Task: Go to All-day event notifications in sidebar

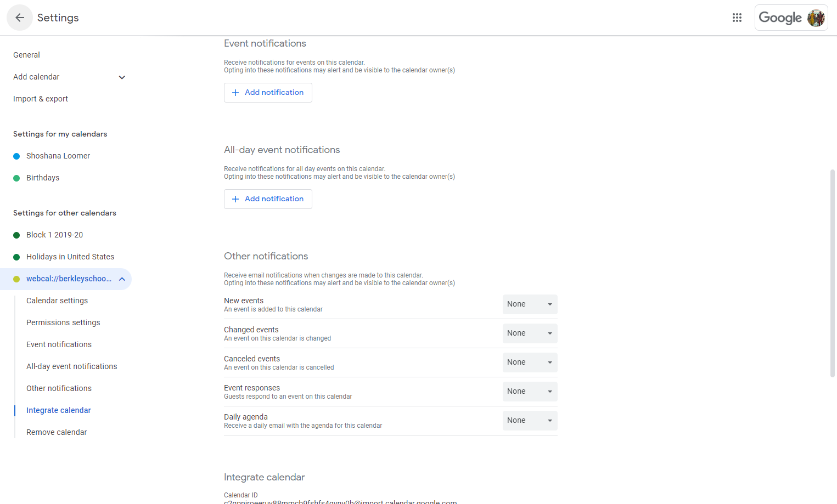Action: point(71,366)
